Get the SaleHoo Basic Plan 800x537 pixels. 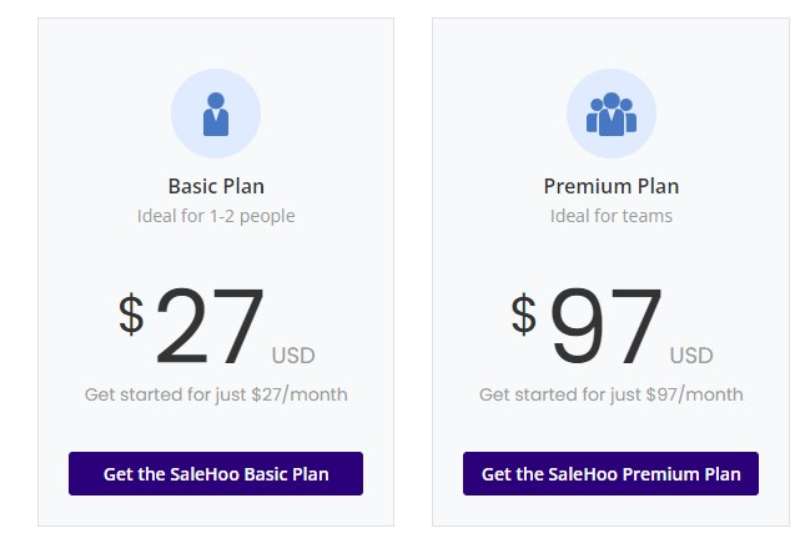point(216,473)
